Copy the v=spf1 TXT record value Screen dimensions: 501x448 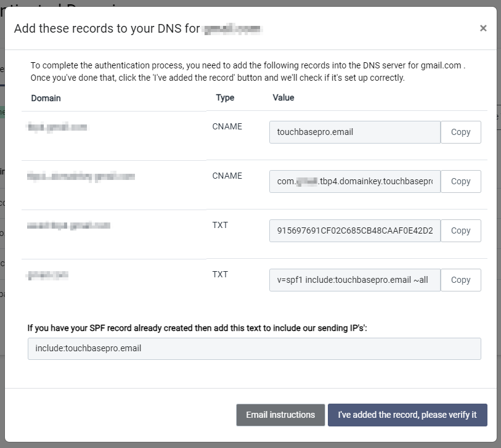[x=461, y=280]
